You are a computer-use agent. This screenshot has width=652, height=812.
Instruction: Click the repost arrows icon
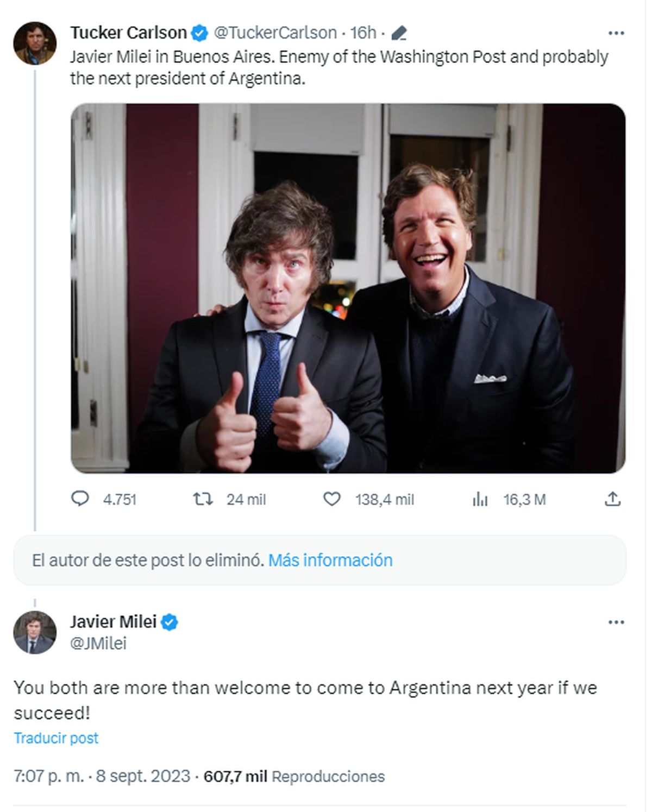pyautogui.click(x=203, y=499)
